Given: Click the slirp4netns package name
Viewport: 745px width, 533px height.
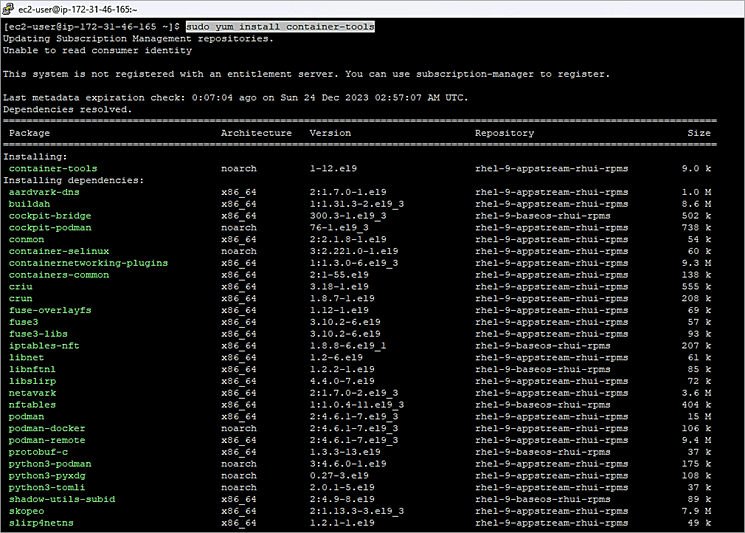Looking at the screenshot, I should pyautogui.click(x=41, y=523).
